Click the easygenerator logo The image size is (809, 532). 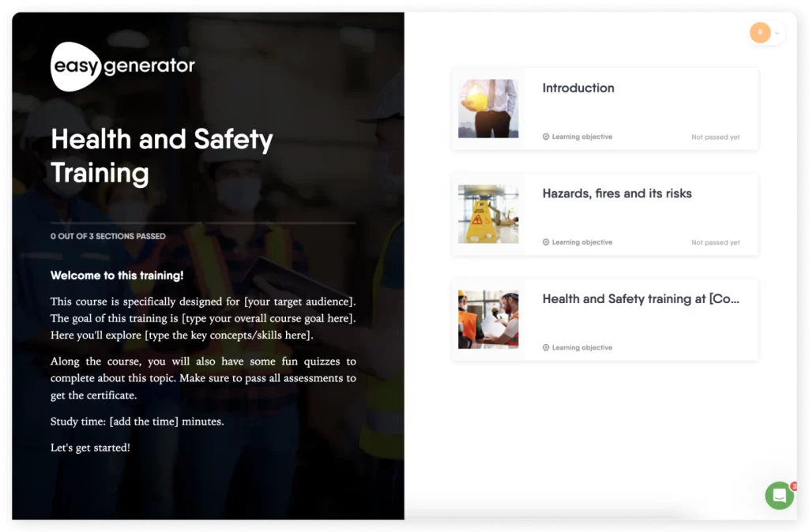tap(122, 66)
